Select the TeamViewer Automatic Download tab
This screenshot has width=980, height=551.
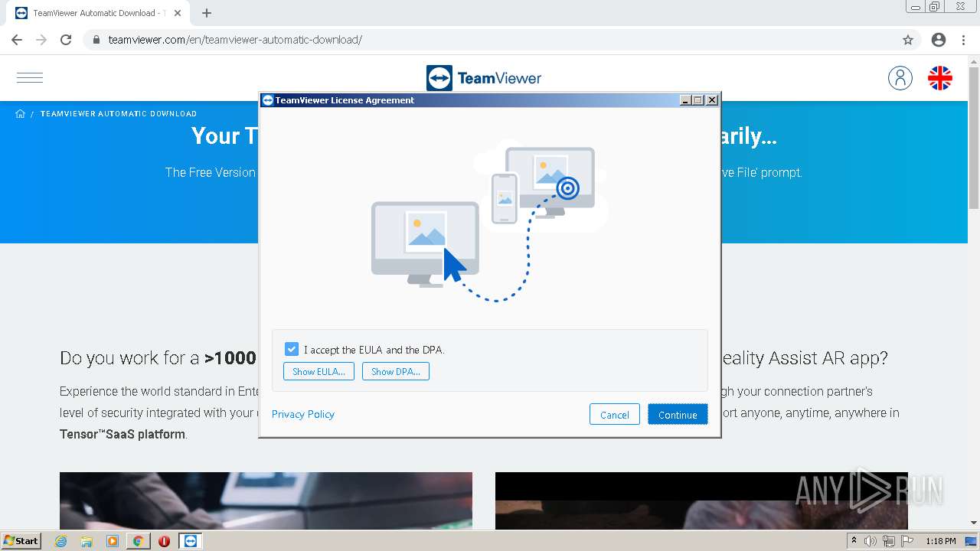point(98,13)
